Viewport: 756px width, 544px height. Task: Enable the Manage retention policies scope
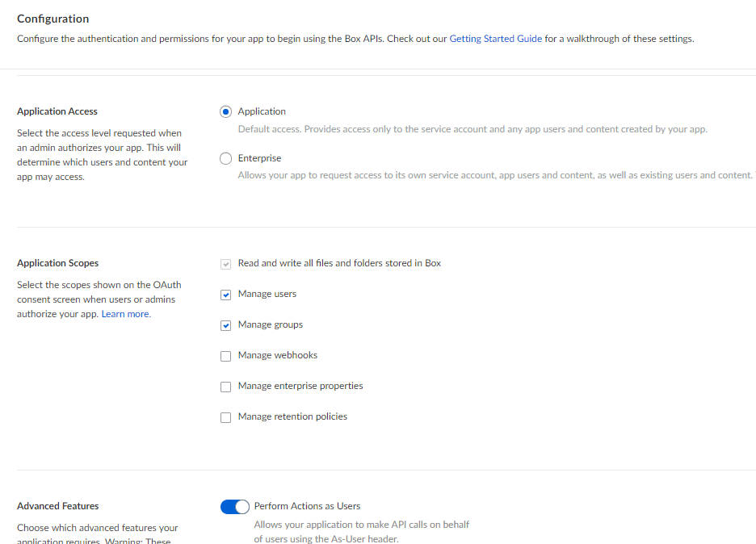[225, 416]
